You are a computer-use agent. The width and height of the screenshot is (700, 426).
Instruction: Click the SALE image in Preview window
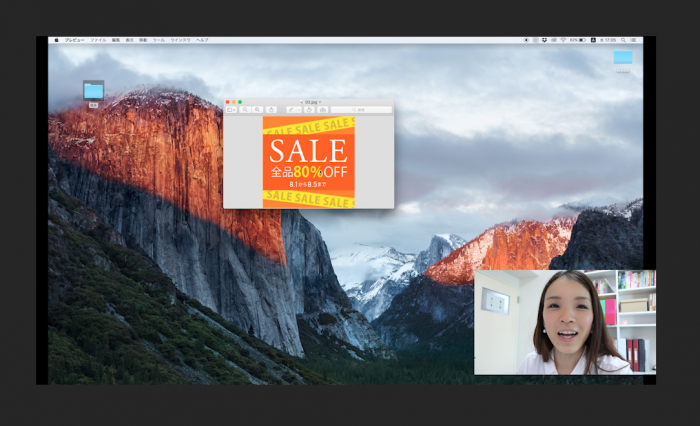tap(308, 162)
